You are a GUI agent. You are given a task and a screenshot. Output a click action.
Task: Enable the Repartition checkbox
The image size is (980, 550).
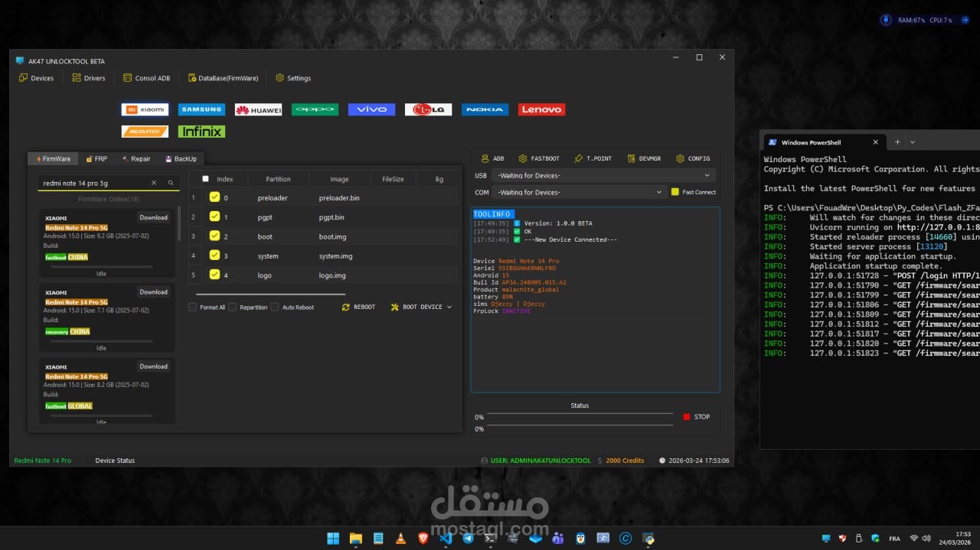233,308
